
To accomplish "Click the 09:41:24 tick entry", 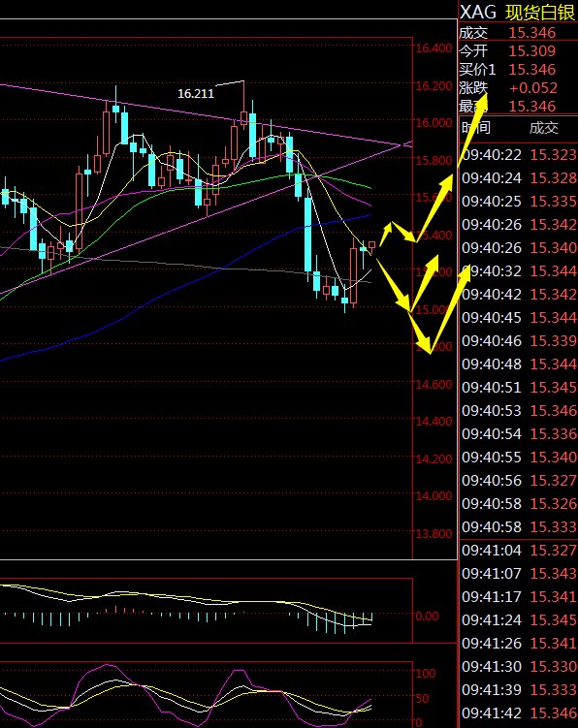I will click(519, 619).
